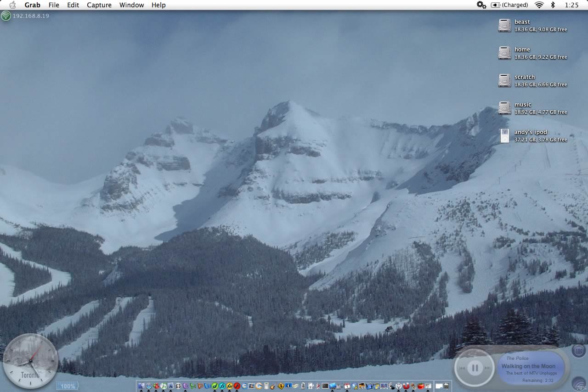Open the Help menu
The height and width of the screenshot is (392, 588).
pos(158,5)
